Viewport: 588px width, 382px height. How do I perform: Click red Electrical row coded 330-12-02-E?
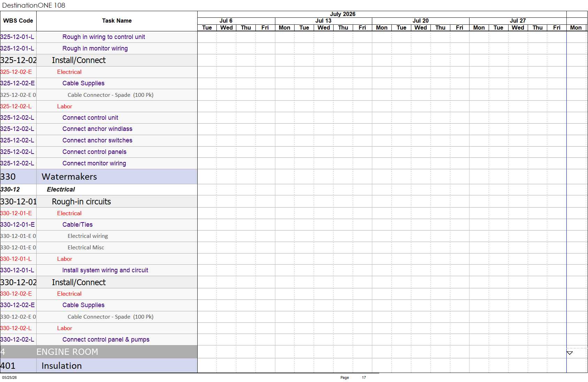tap(99, 294)
